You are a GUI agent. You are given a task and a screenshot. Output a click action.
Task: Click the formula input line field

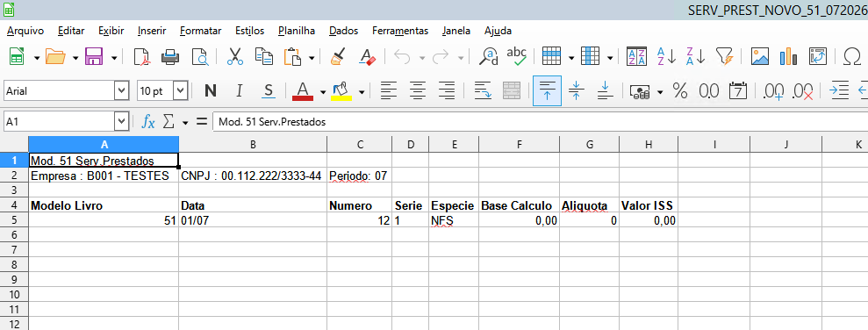(541, 122)
